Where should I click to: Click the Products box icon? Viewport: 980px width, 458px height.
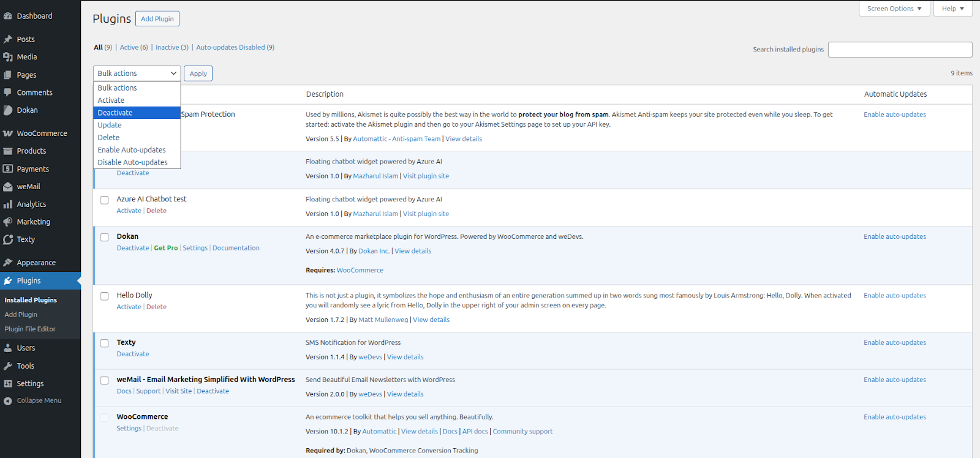(8, 151)
